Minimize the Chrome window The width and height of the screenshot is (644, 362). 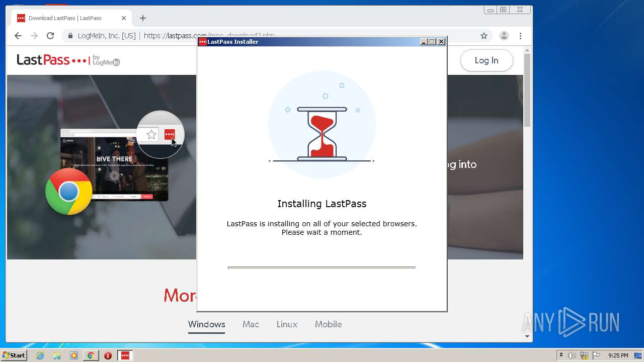491,10
